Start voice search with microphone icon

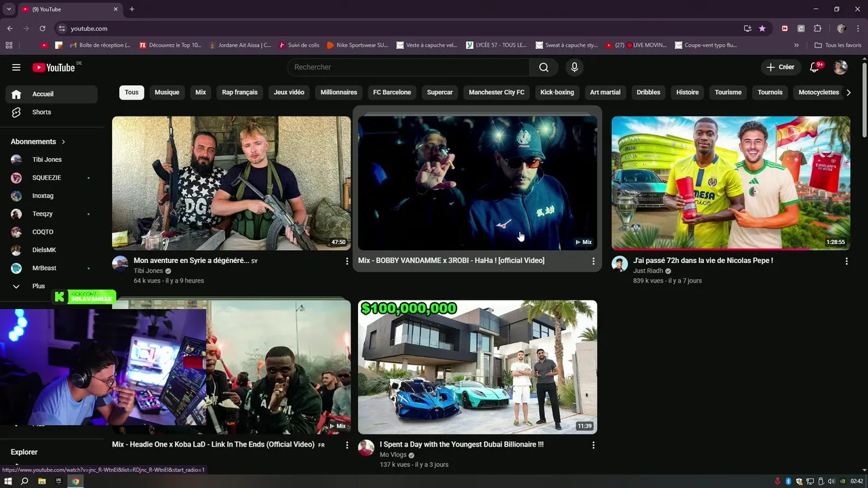pos(574,67)
